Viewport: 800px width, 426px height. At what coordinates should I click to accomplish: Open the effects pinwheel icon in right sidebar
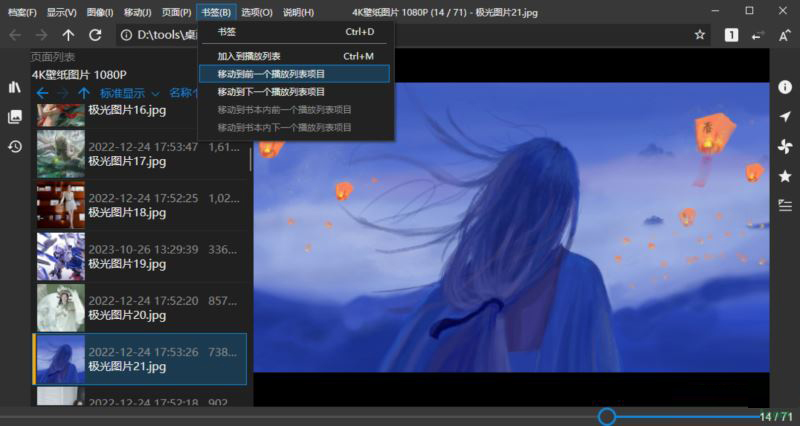tap(785, 146)
